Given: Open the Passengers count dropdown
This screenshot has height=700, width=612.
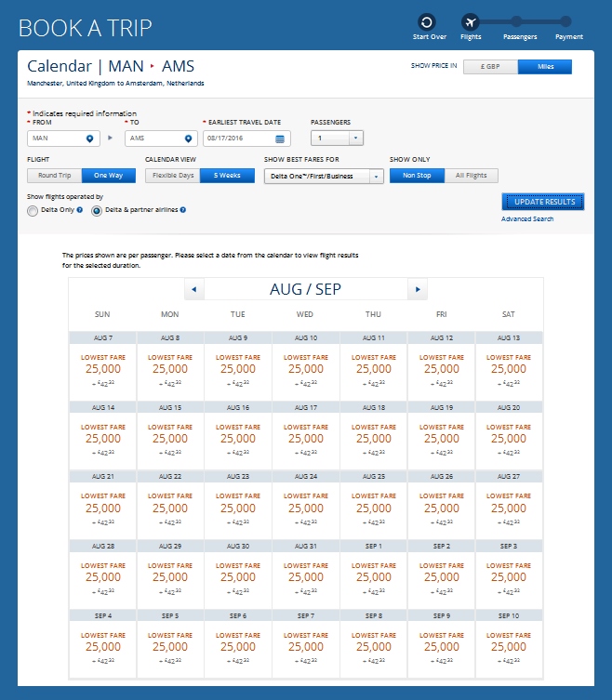Looking at the screenshot, I should (356, 139).
